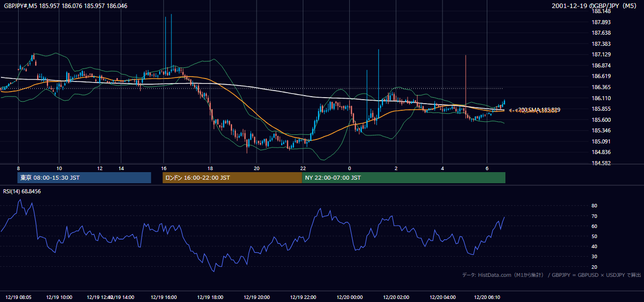Click the 185.855 price axis label

coord(601,109)
